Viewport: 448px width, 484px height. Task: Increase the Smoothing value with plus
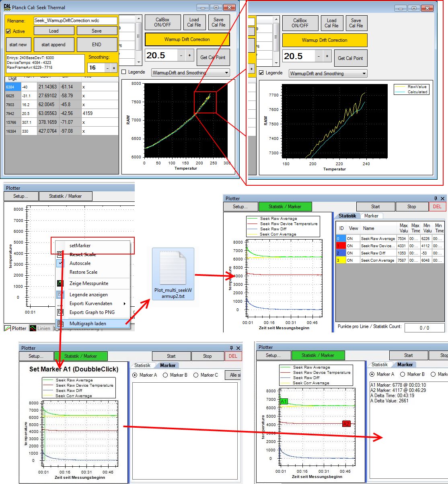(x=114, y=68)
